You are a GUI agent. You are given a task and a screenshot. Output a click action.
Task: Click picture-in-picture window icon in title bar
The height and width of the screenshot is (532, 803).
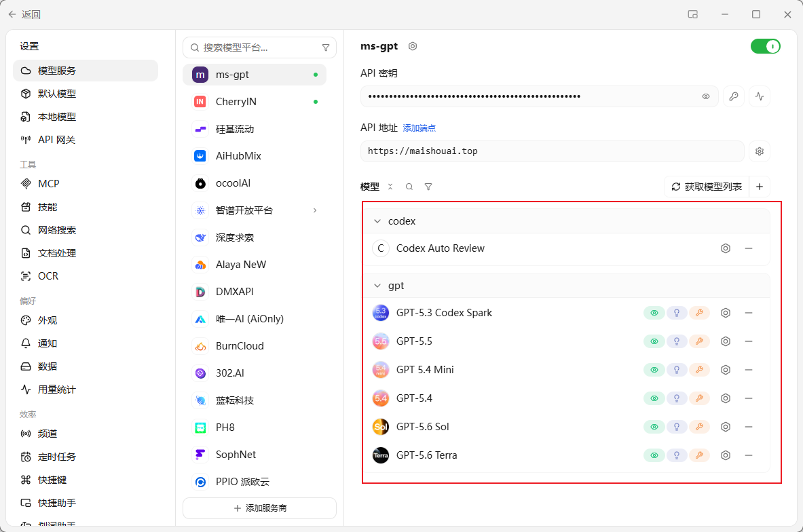pyautogui.click(x=693, y=14)
